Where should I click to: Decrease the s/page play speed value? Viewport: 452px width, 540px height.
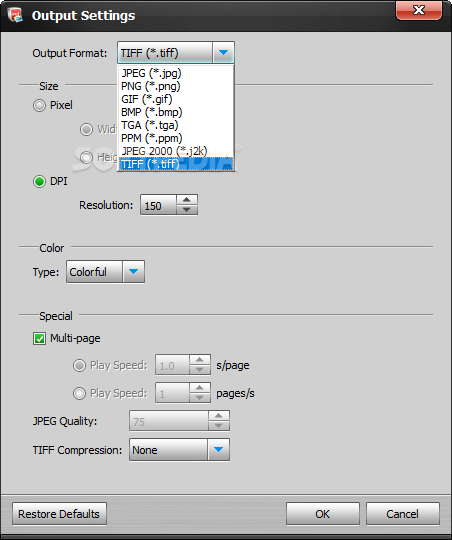pyautogui.click(x=200, y=370)
